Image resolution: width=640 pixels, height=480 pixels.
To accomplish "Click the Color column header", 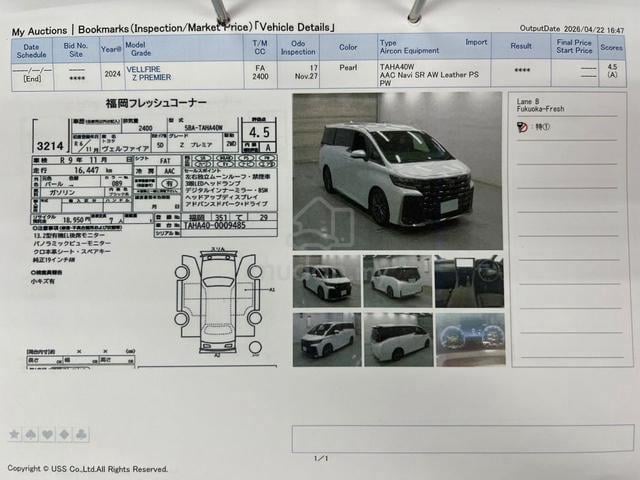I will point(348,47).
